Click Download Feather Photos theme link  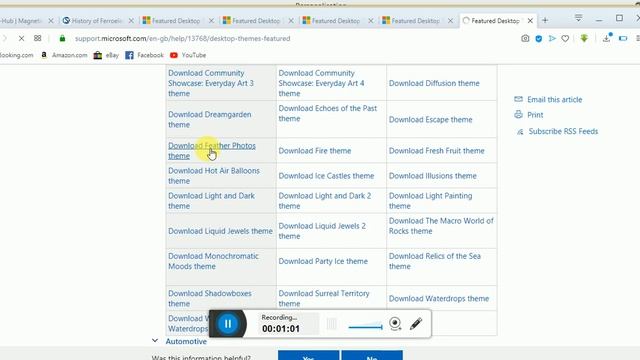click(x=212, y=151)
